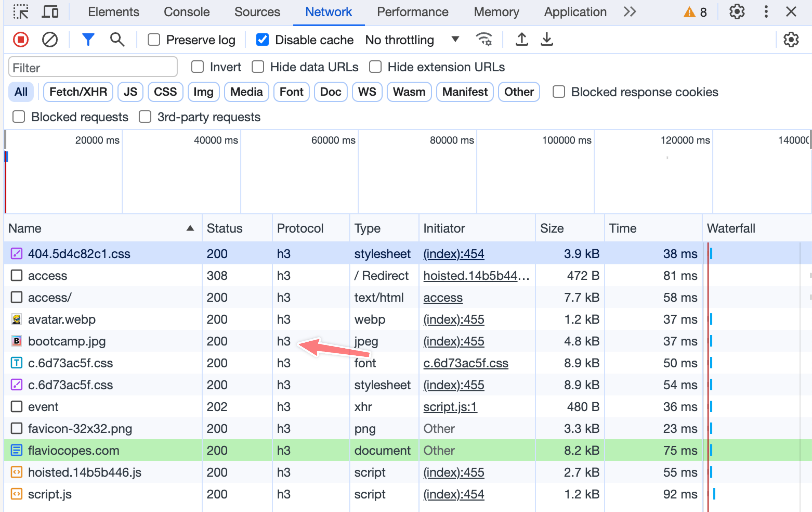Enable Preserve log checkbox
This screenshot has height=512, width=812.
pos(154,40)
